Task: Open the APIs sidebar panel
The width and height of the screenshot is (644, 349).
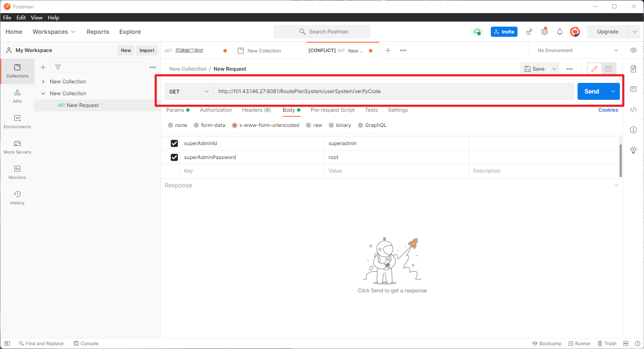Action: point(17,96)
